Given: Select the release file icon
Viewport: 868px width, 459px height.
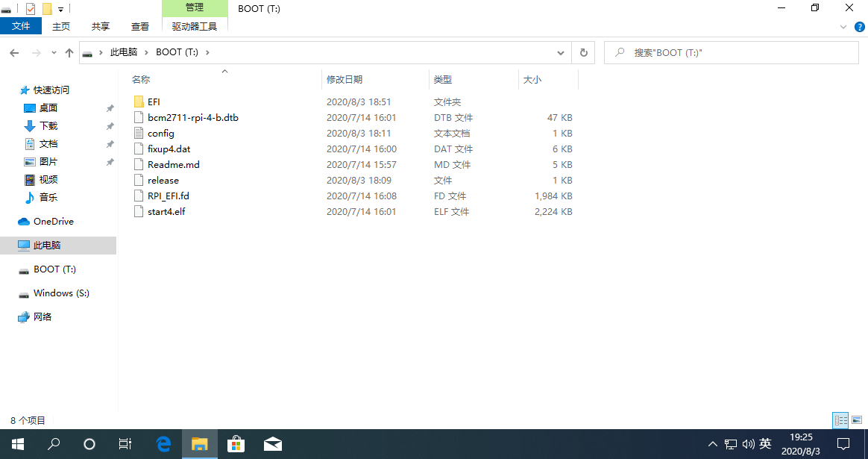Looking at the screenshot, I should pyautogui.click(x=139, y=180).
